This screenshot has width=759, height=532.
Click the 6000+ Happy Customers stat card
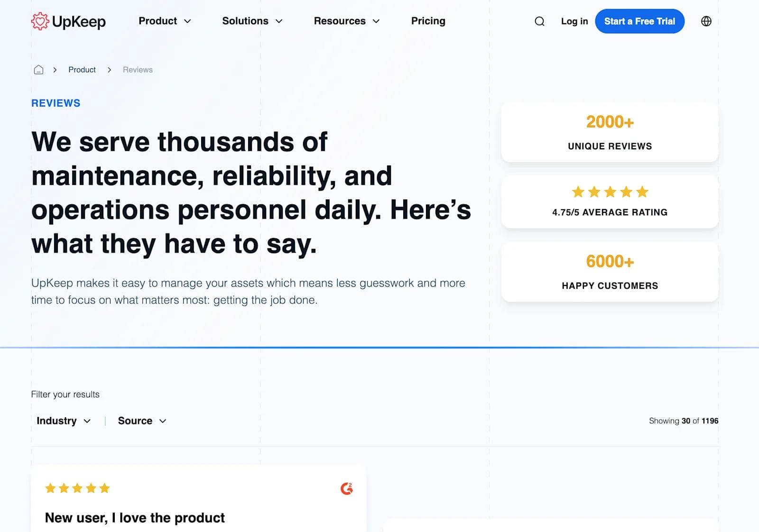(610, 272)
